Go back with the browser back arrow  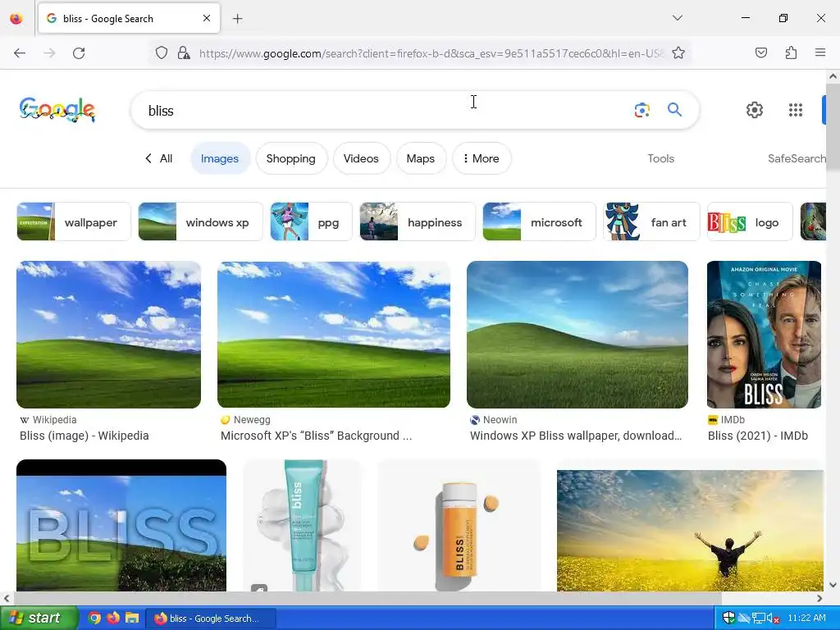(x=20, y=53)
